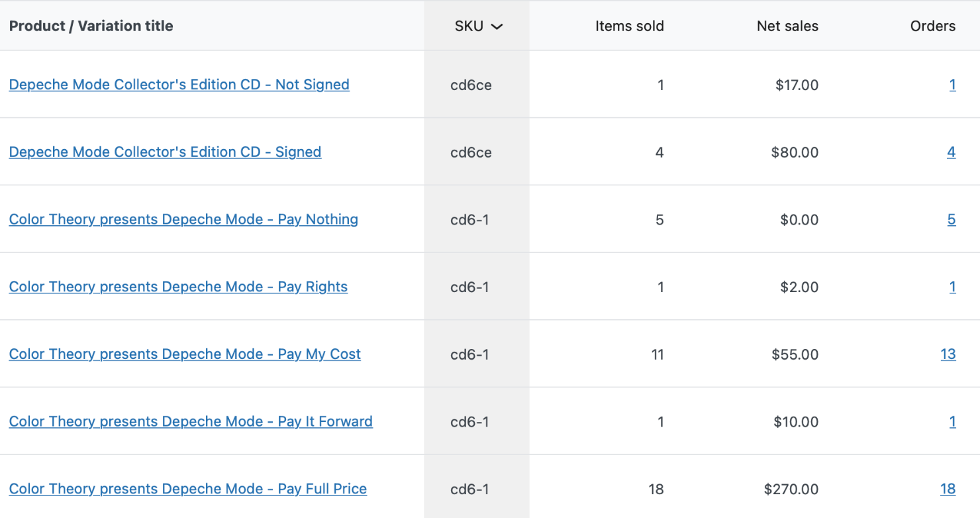Open Depeche Mode Collector's Edition CD - Signed

165,152
